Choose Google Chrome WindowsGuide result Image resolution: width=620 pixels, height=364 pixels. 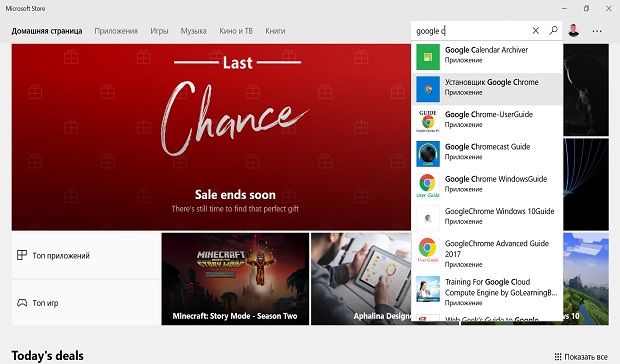pos(487,186)
